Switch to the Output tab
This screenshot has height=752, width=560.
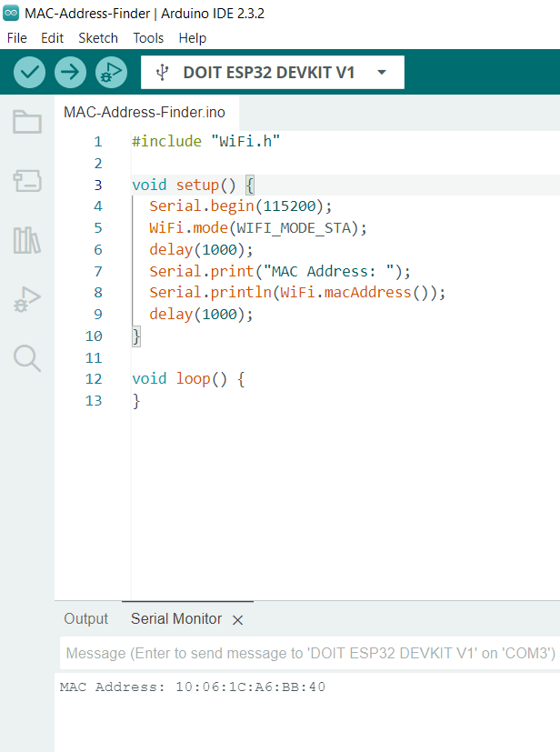point(85,619)
